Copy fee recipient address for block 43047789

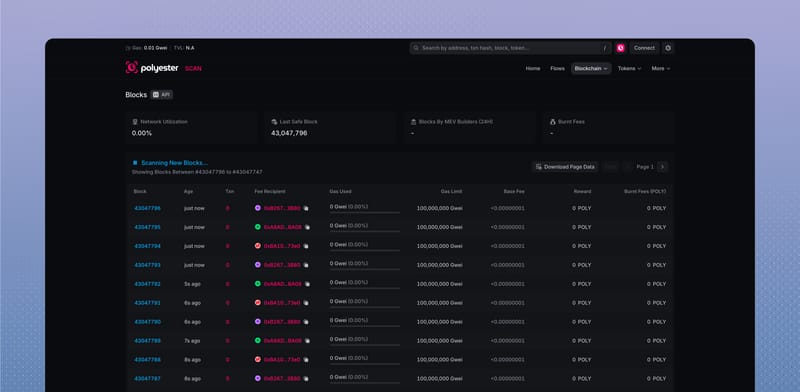(307, 341)
